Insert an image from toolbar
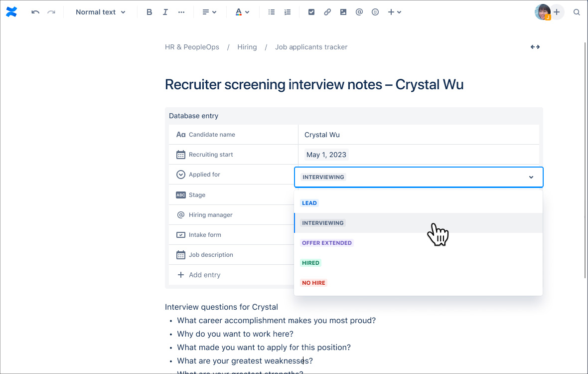Image resolution: width=588 pixels, height=374 pixels. [x=343, y=12]
